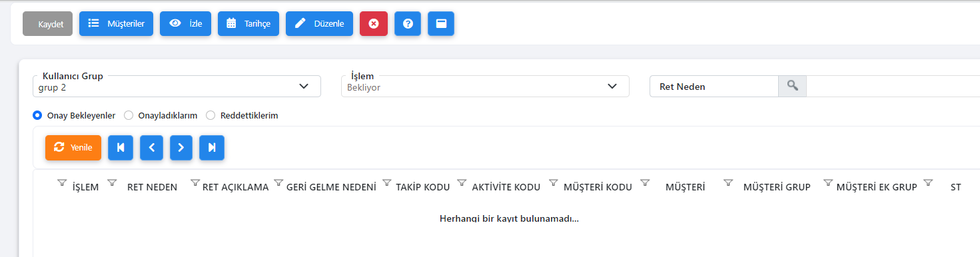Sort by İŞLEM column header

click(x=85, y=187)
